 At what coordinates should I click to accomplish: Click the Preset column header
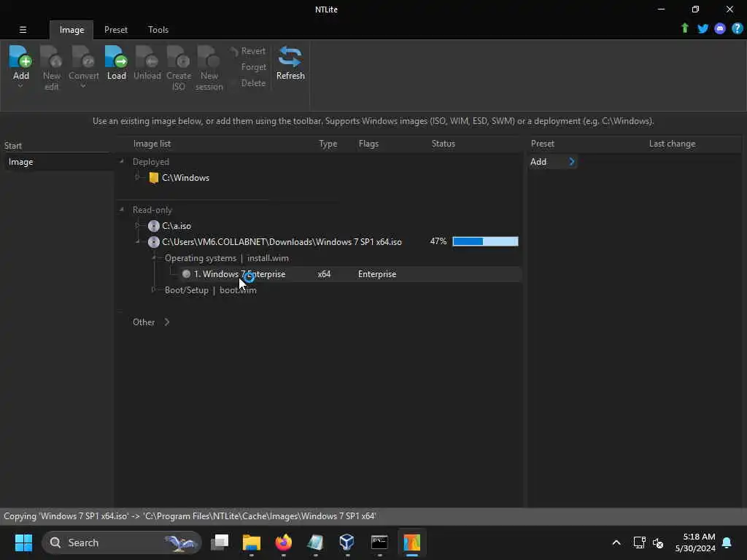tap(542, 144)
